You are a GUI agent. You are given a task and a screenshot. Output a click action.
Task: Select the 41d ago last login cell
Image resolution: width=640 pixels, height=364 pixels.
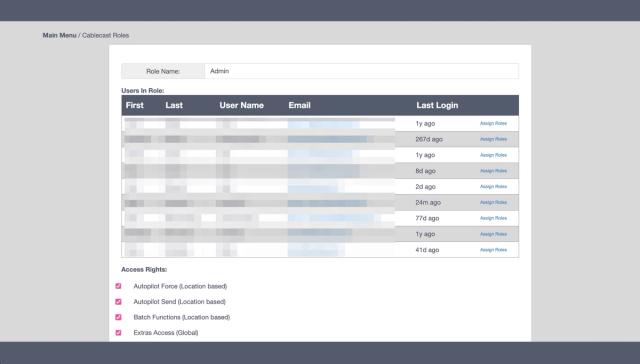click(x=427, y=250)
